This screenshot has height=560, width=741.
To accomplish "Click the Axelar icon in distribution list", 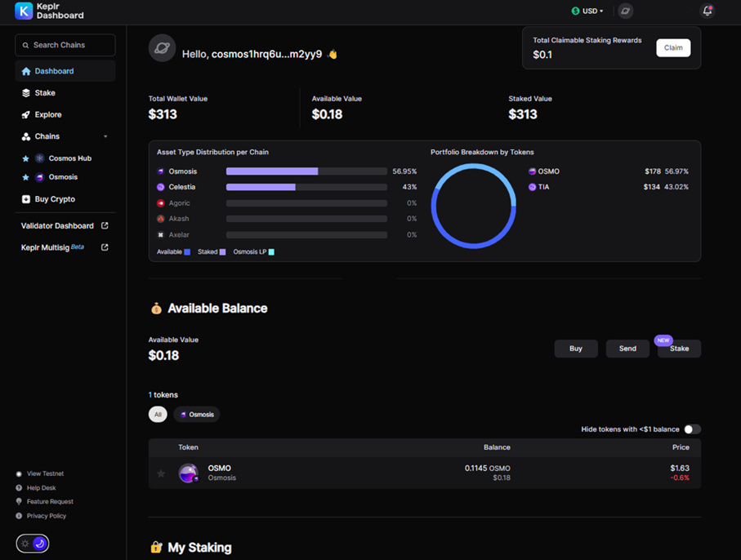I will click(x=161, y=234).
